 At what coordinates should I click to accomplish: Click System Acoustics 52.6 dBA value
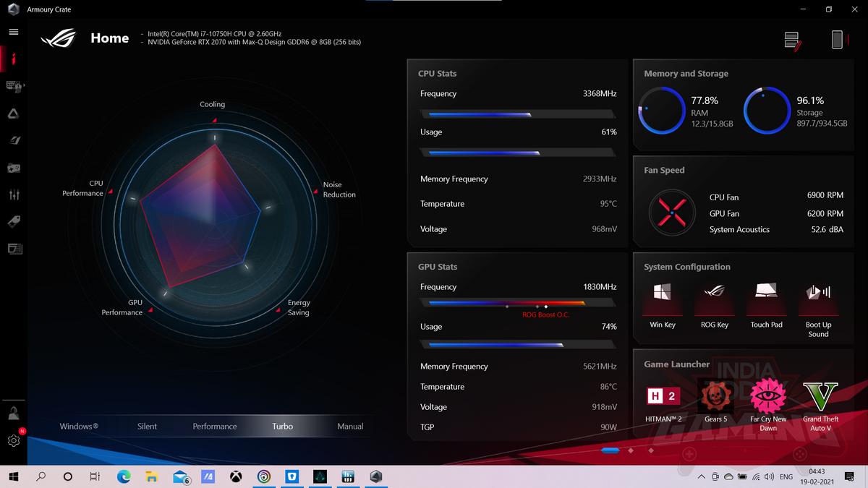tap(827, 229)
